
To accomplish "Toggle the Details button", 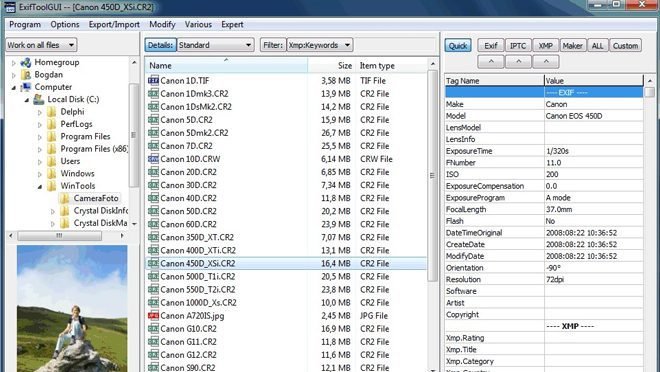I will click(160, 45).
